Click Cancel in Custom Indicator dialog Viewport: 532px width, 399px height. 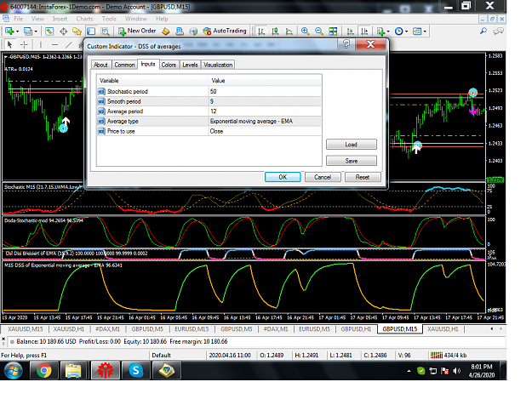pos(323,177)
